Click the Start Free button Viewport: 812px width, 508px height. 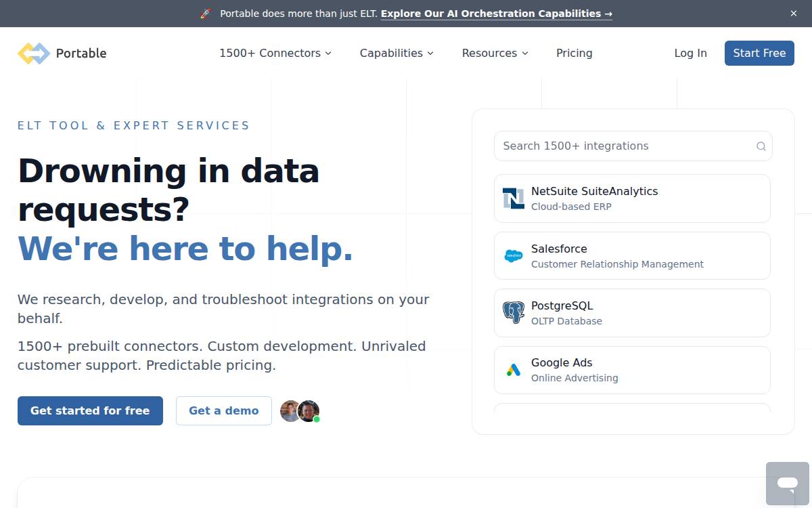pyautogui.click(x=759, y=53)
